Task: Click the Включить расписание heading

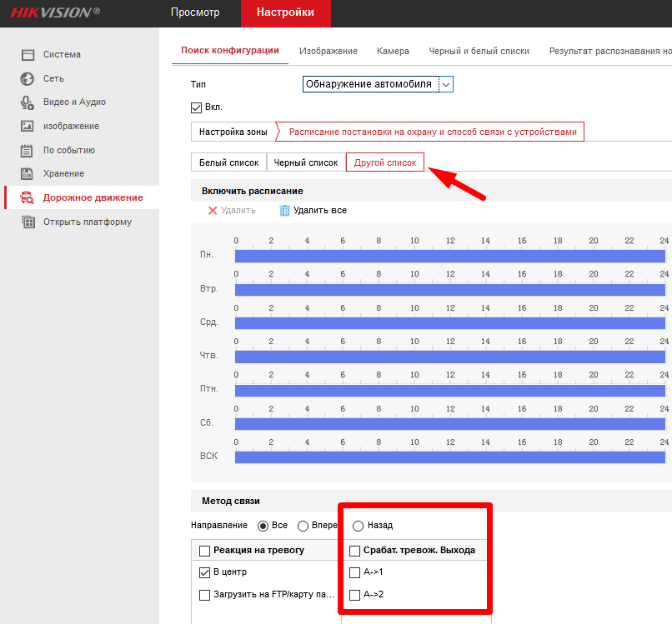Action: click(253, 191)
